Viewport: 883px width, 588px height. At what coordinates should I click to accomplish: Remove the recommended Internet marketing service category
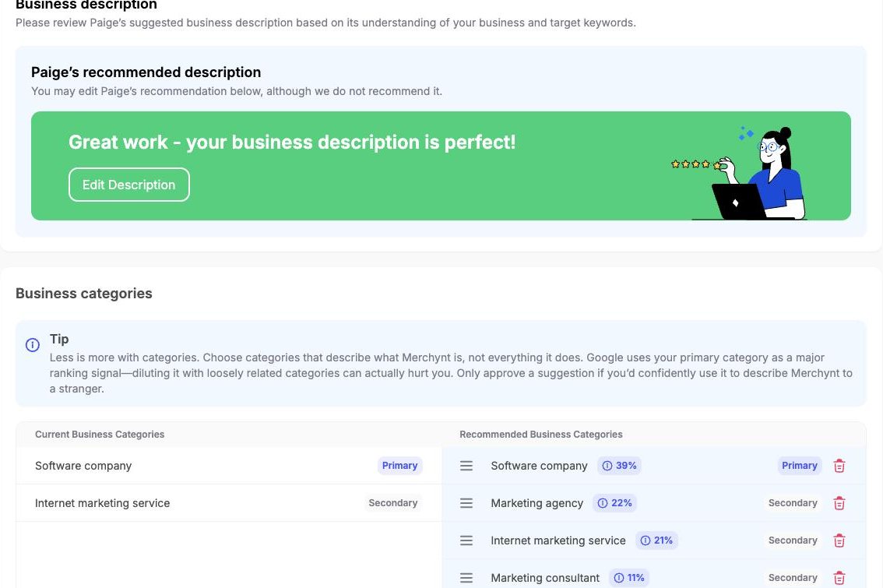pos(839,540)
